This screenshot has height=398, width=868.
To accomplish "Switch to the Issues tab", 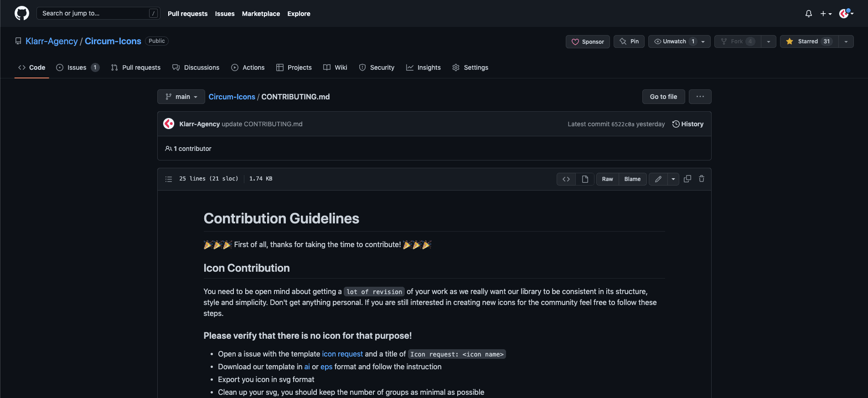I will click(x=77, y=67).
